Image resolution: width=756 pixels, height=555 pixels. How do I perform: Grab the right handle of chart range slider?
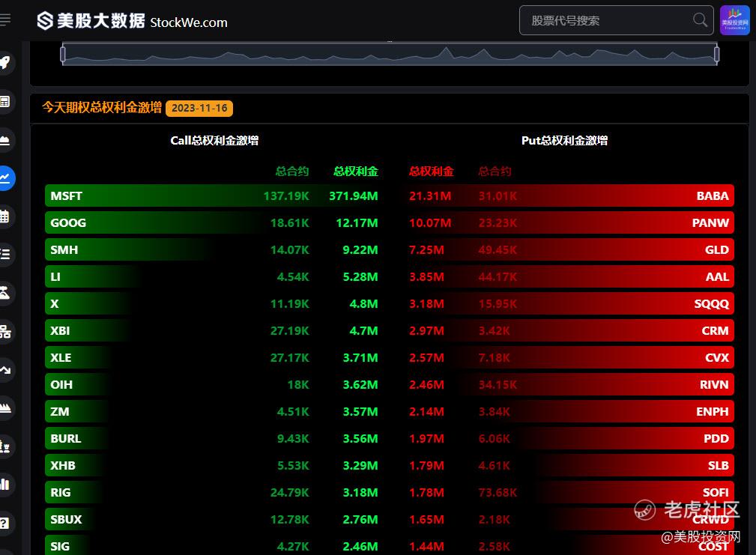pos(717,54)
